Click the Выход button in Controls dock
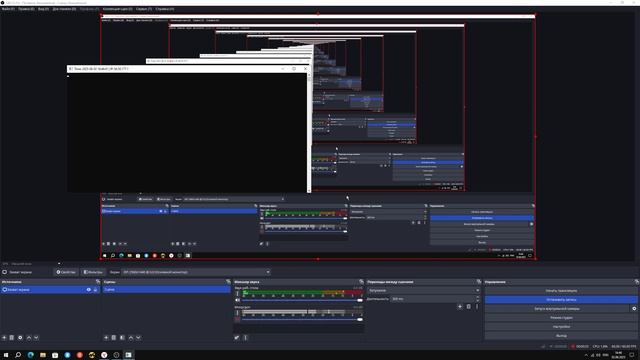Screen dimensions: 640x360 pyautogui.click(x=561, y=336)
